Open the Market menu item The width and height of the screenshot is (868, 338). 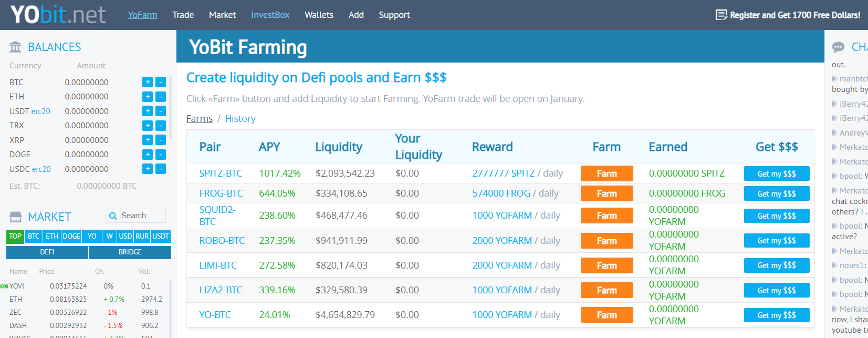tap(223, 15)
